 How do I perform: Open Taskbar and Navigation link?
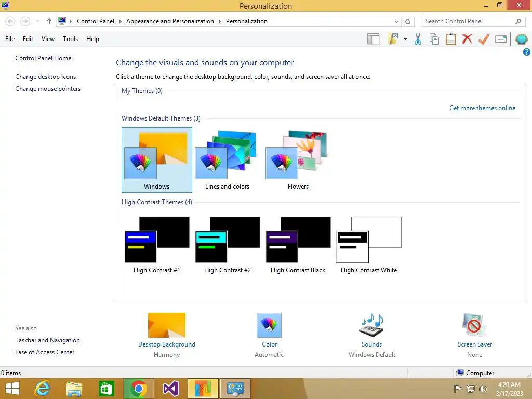(x=47, y=340)
